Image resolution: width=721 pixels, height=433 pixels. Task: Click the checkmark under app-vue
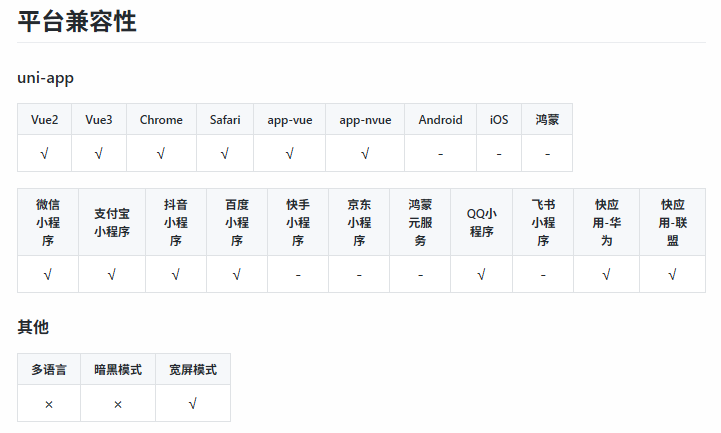(290, 154)
